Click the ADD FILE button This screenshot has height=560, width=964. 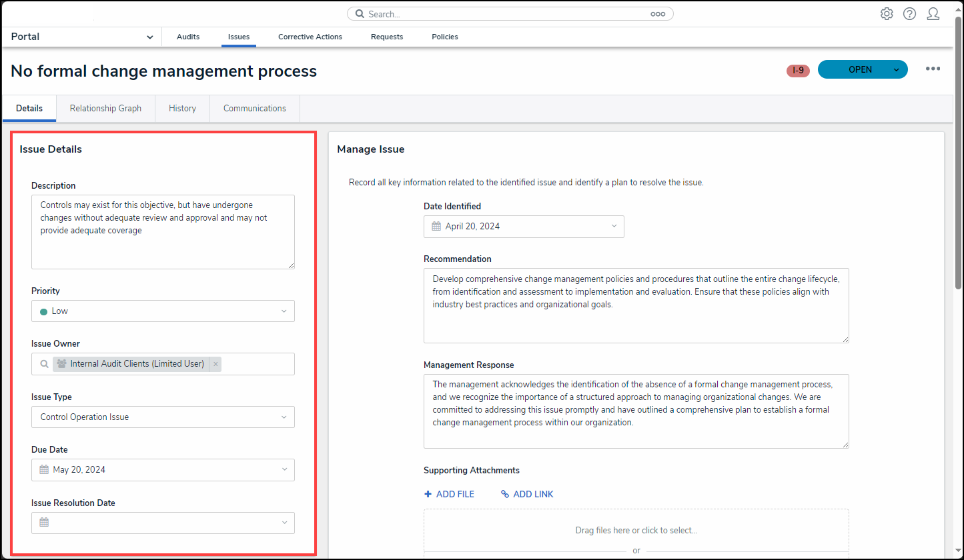[x=449, y=494]
